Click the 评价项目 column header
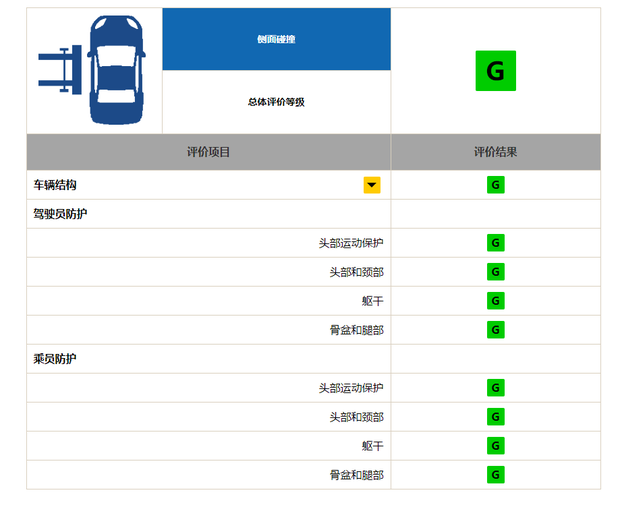This screenshot has width=620, height=505. pyautogui.click(x=208, y=152)
